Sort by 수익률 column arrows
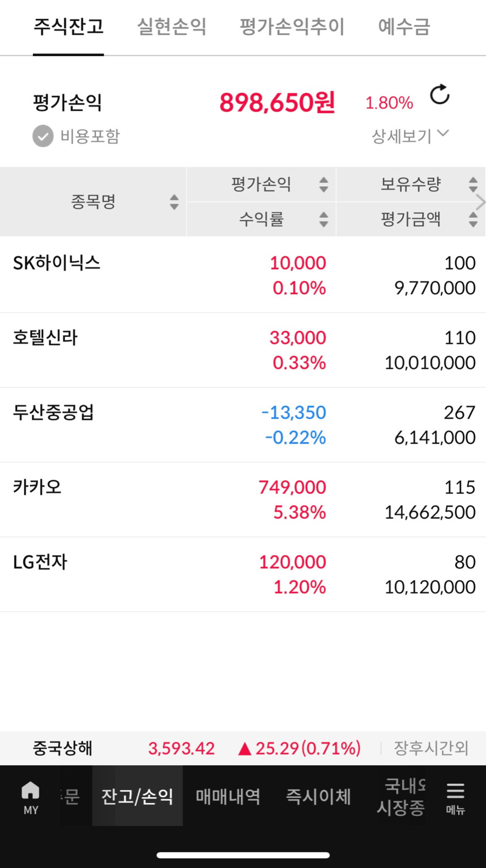The width and height of the screenshot is (486, 868). [323, 219]
